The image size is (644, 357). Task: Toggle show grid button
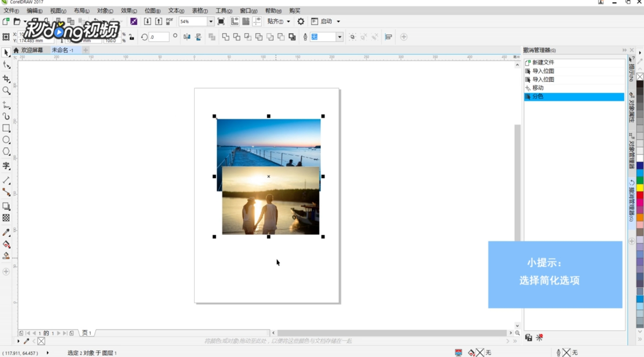(246, 21)
